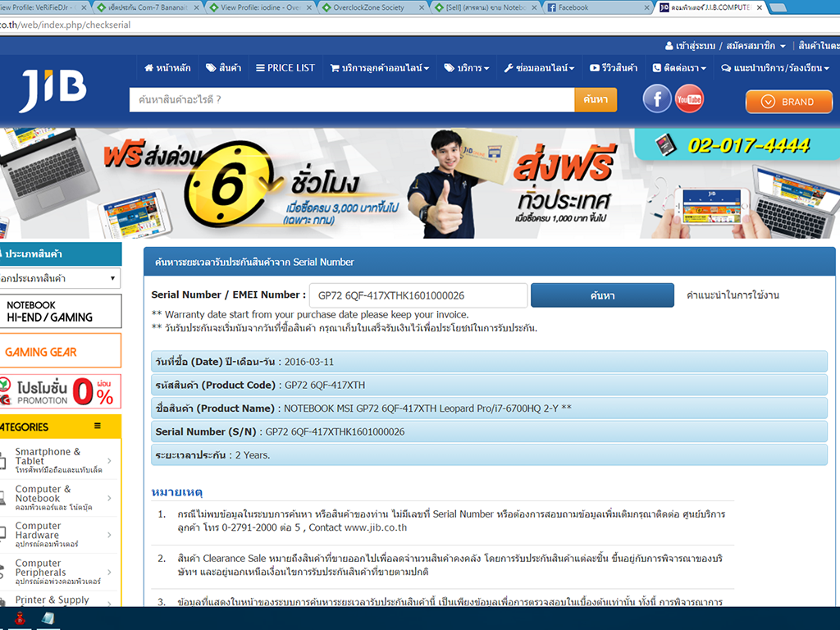Image resolution: width=840 pixels, height=630 pixels.
Task: Open the orange BRAND button
Action: tap(788, 102)
